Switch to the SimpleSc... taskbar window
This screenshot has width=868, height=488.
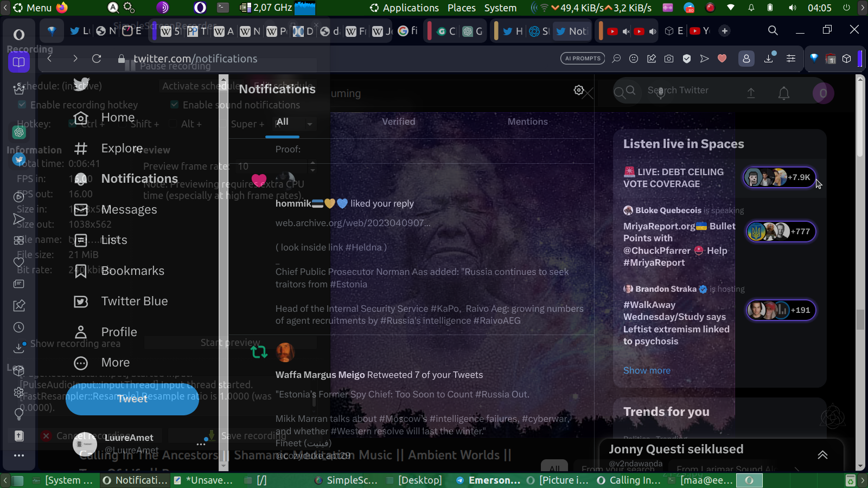[346, 480]
